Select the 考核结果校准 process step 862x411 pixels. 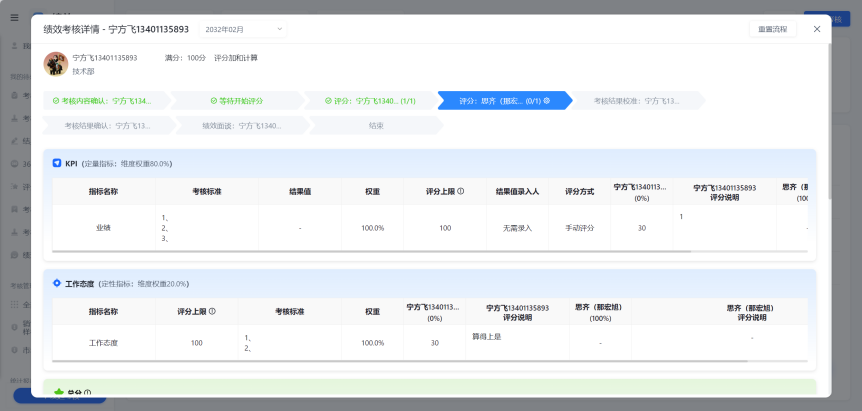coord(638,101)
